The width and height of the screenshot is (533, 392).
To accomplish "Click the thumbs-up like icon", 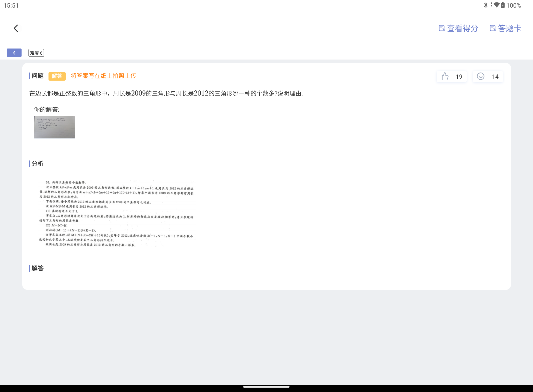I will [444, 76].
